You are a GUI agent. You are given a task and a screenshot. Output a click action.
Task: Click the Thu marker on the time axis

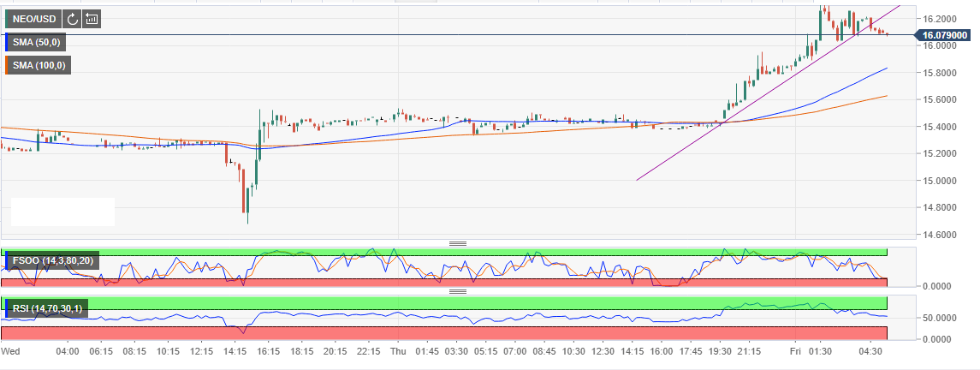tap(399, 351)
